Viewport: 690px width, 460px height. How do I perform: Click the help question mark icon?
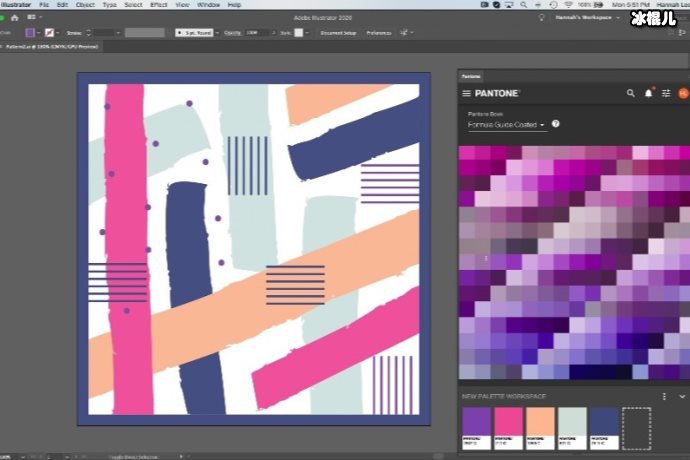point(556,125)
